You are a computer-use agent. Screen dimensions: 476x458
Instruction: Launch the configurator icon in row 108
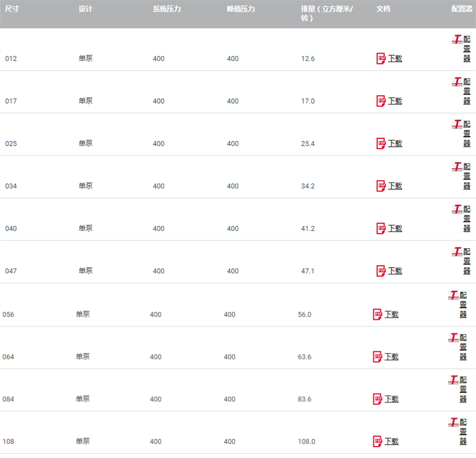click(453, 422)
